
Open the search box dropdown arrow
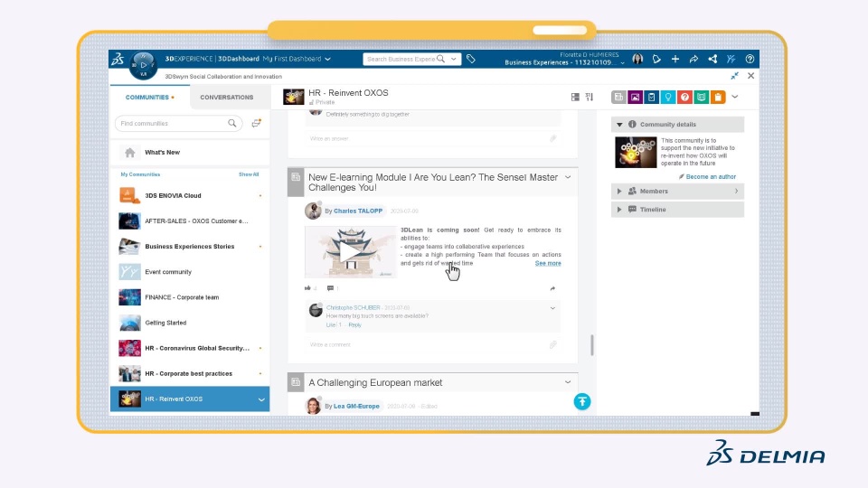[454, 59]
